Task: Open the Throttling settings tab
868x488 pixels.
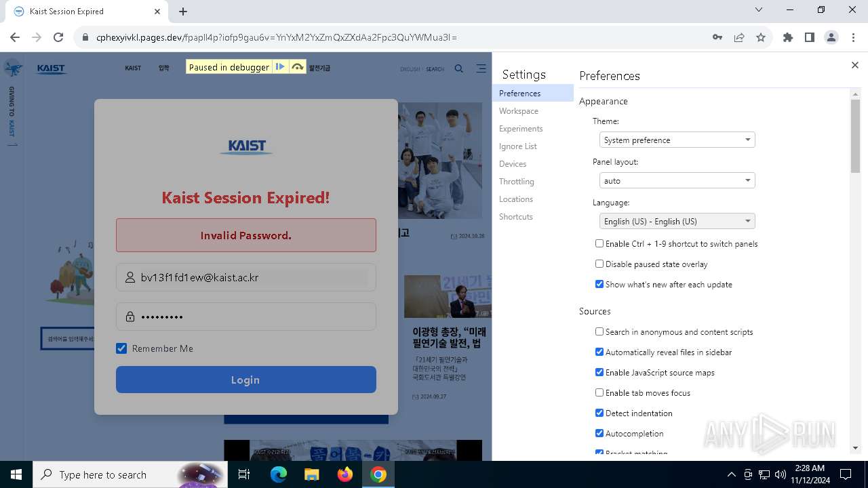Action: 533,181
